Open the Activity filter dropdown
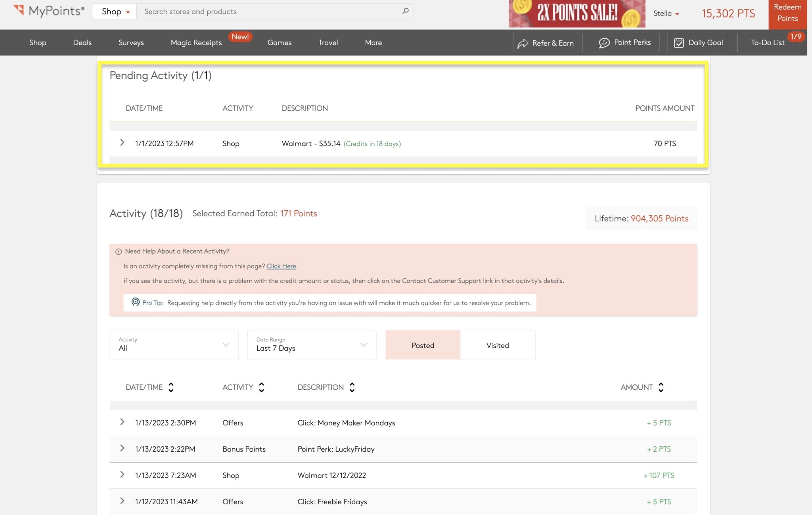Viewport: 812px width, 515px height. 174,345
